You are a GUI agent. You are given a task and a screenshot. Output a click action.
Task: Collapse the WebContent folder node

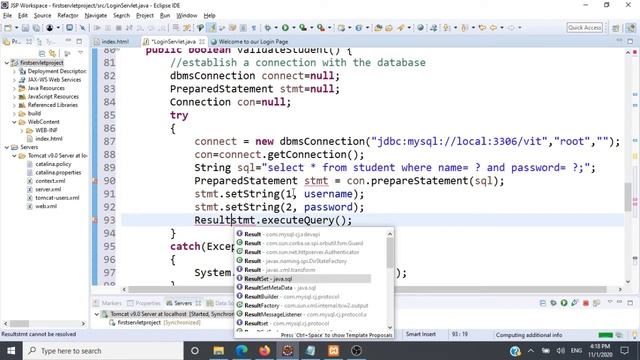(x=15, y=122)
